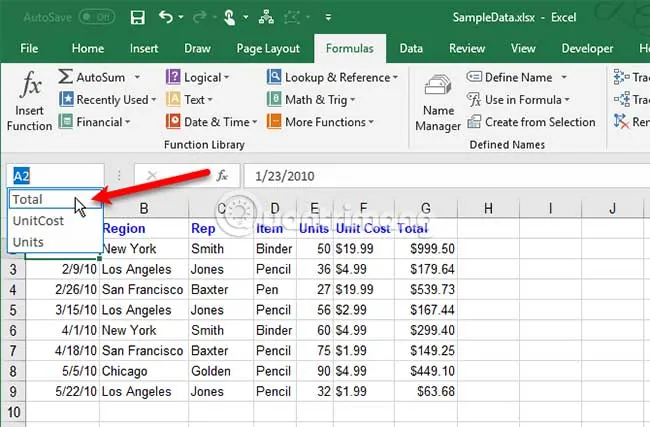Viewport: 650px width, 427px height.
Task: Switch to the Developer tab
Action: (x=587, y=49)
